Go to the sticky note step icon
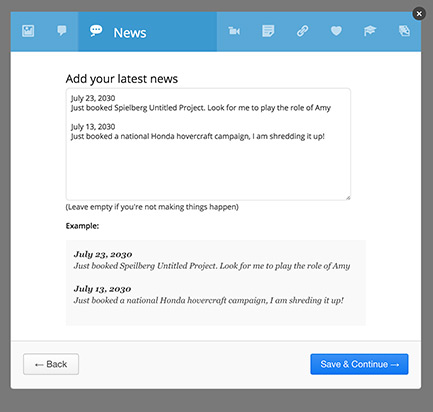Image resolution: width=433 pixels, height=412 pixels. coord(268,31)
